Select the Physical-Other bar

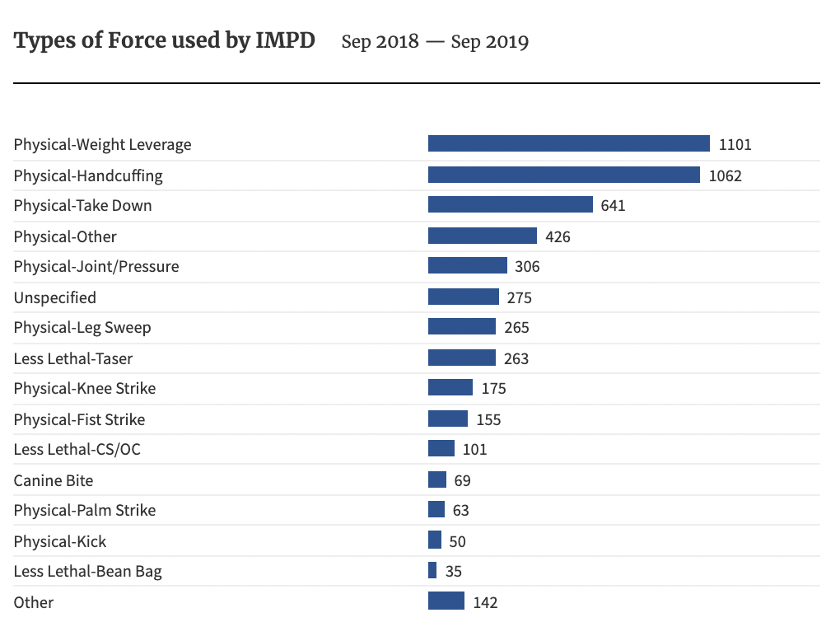482,236
